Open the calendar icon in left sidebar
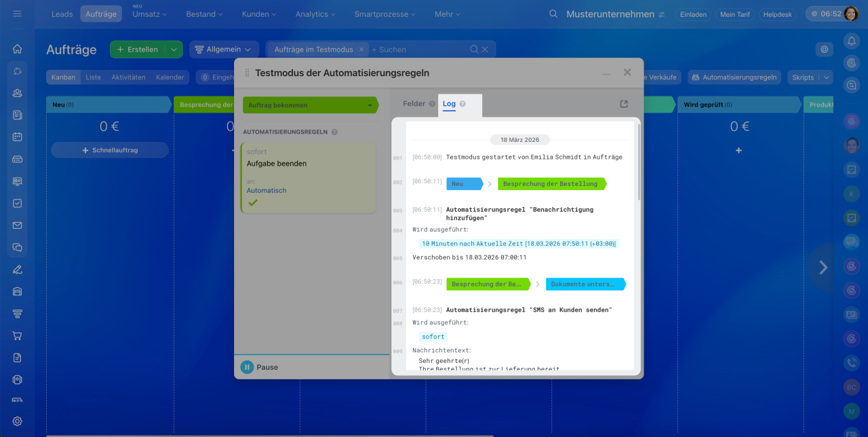Image resolution: width=868 pixels, height=437 pixels. 18,136
